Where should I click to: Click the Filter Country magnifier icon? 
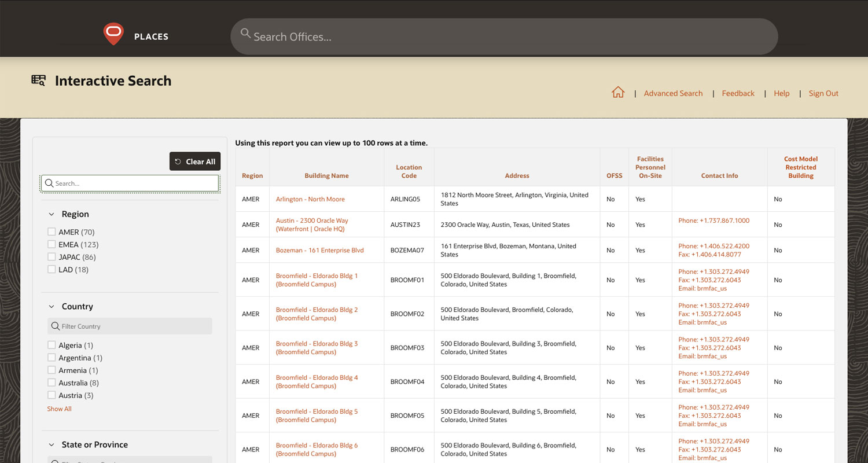coord(56,326)
